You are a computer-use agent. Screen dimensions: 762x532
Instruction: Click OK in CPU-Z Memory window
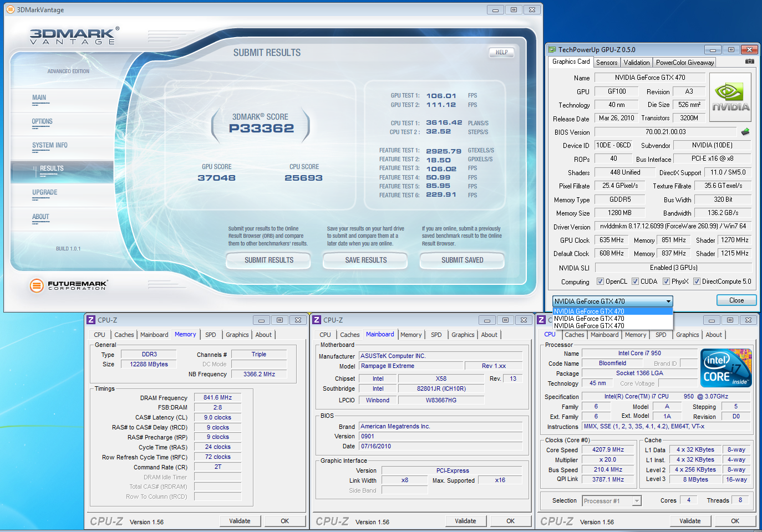pos(285,521)
